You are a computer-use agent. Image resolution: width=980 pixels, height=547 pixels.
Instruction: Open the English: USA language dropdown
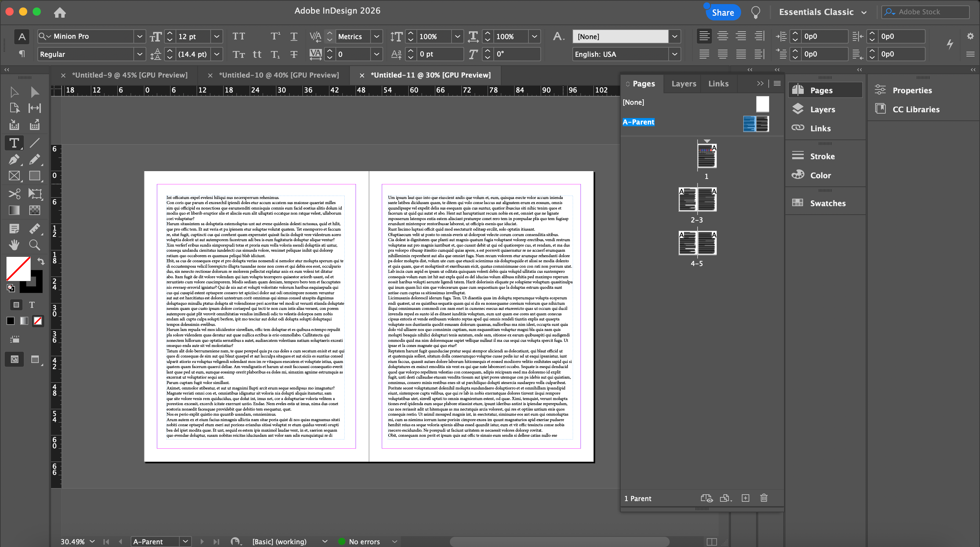[674, 54]
